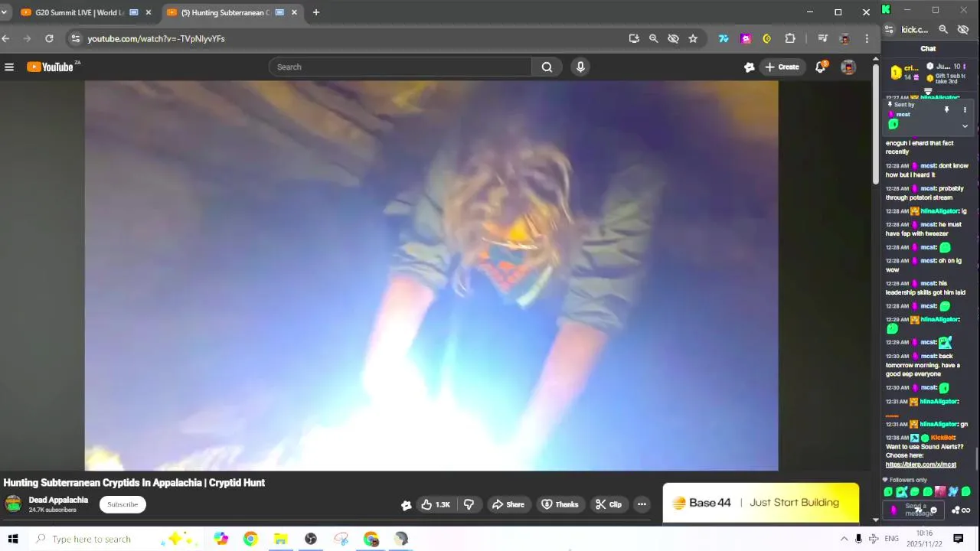Open Kick window site settings icon
980x551 pixels.
click(889, 29)
